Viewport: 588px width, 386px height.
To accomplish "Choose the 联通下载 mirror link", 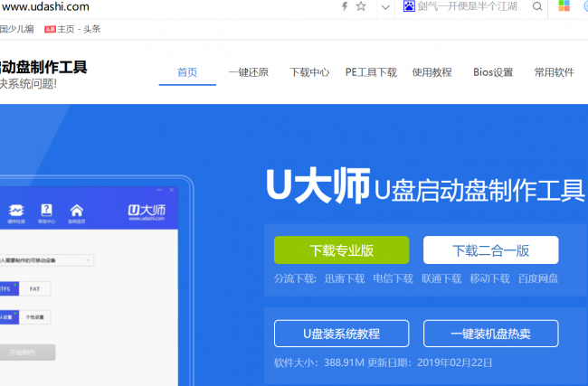I will (441, 278).
